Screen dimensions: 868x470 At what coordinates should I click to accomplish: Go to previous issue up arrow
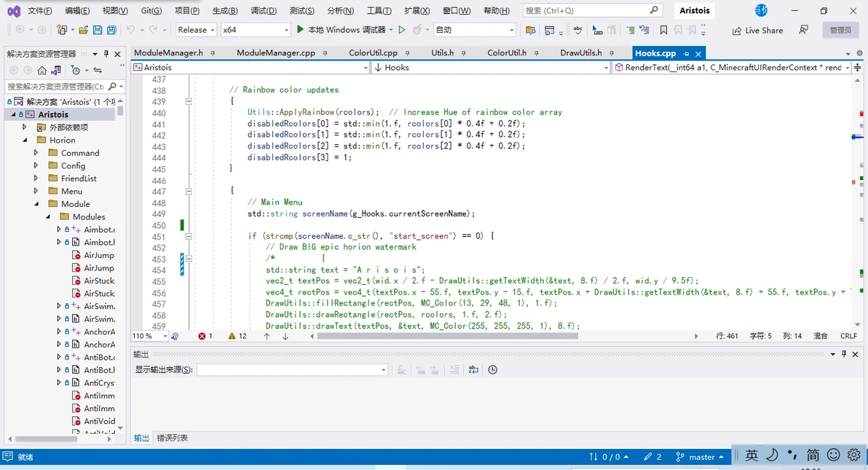click(x=267, y=336)
